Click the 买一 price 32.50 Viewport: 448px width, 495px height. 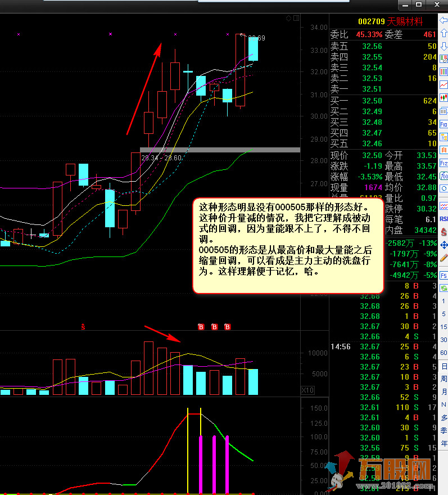coord(372,101)
